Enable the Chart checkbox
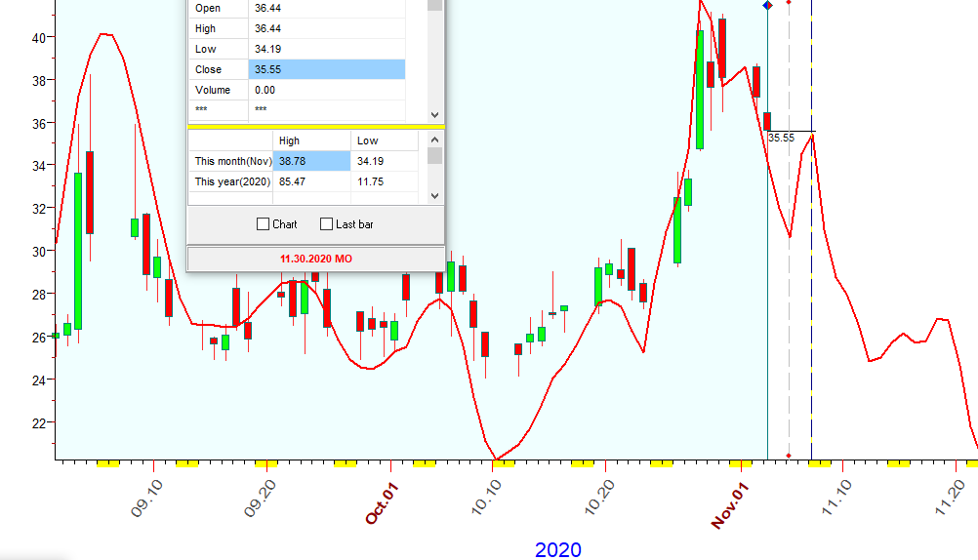978x560 pixels. point(263,224)
